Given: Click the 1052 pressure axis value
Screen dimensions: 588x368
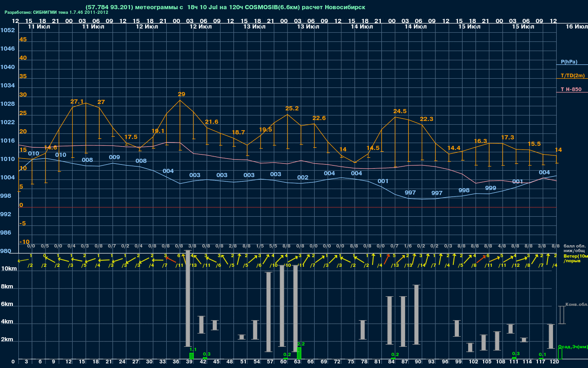Looking at the screenshot, I should [x=7, y=30].
